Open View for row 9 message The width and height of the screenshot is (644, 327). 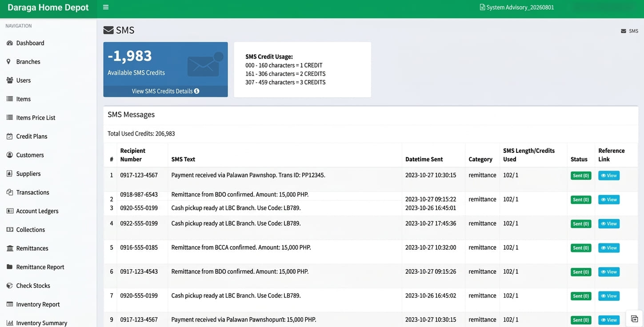[609, 319]
